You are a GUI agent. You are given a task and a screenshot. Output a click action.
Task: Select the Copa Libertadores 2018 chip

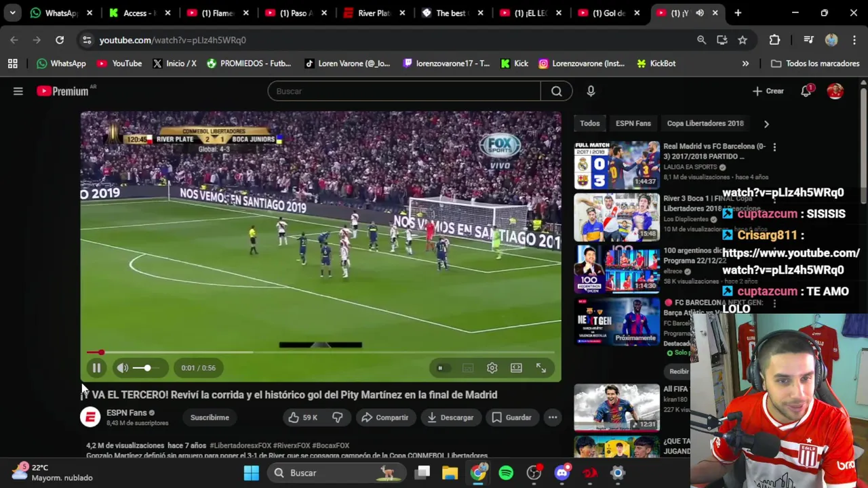[705, 123]
